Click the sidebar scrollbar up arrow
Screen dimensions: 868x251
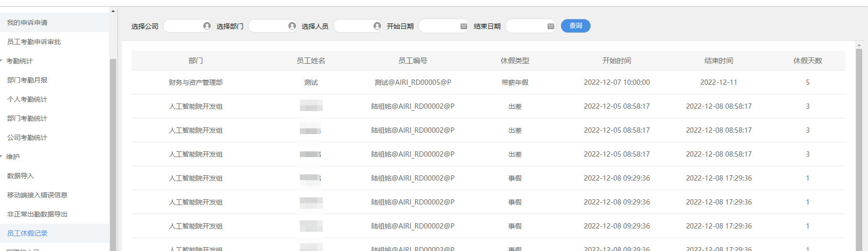point(113,11)
